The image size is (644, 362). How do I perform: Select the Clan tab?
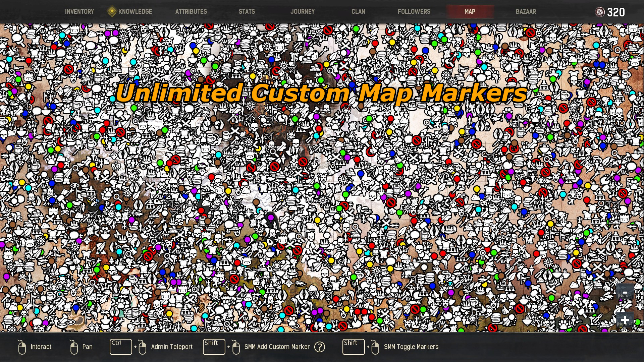click(358, 12)
